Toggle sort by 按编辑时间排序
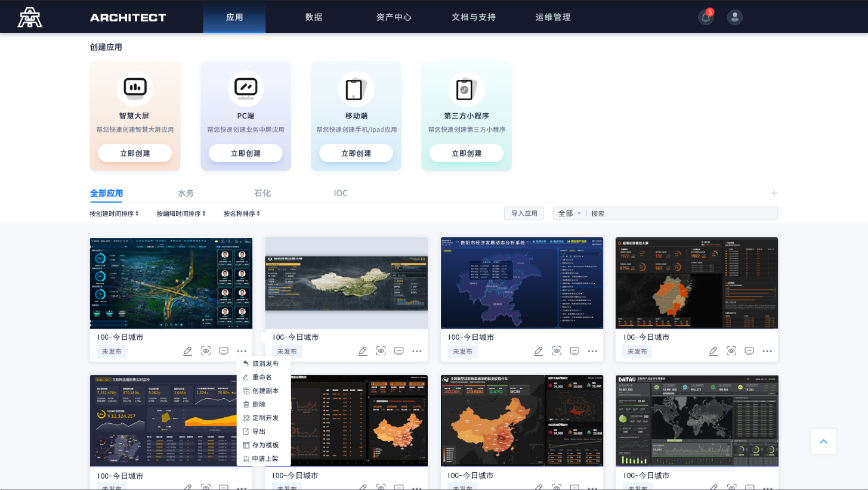The image size is (868, 490). point(181,213)
